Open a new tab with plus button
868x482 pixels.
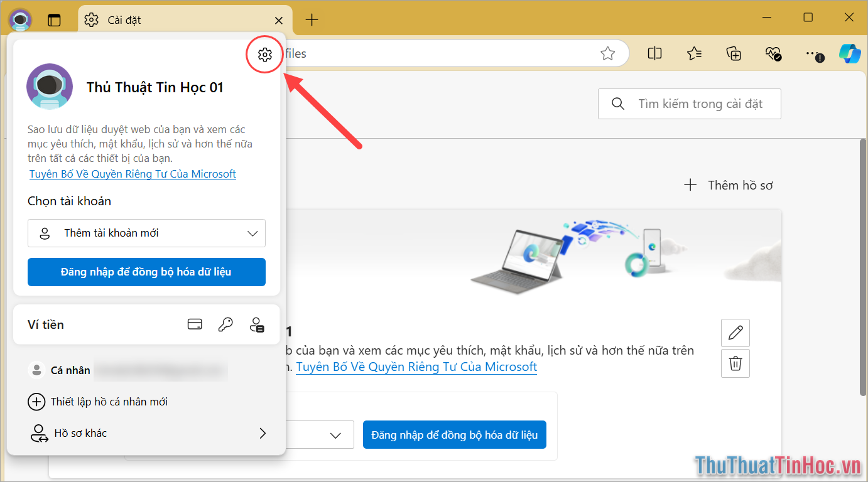[x=312, y=20]
